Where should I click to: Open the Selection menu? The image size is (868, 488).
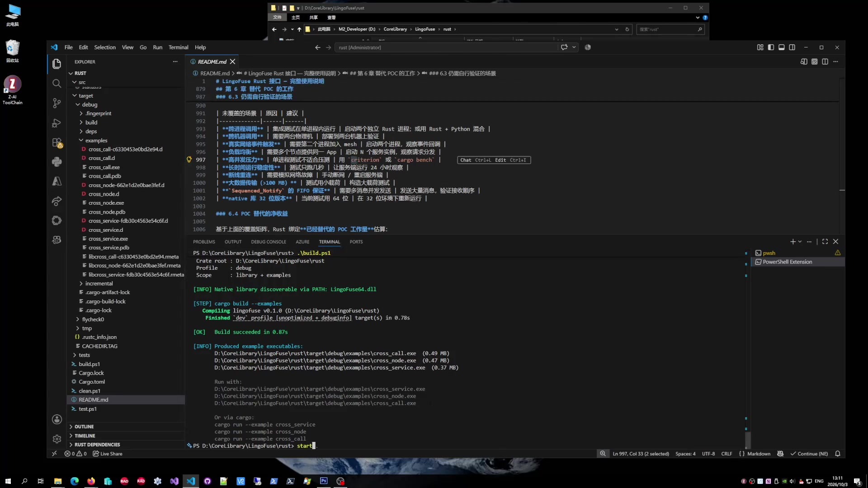coord(105,47)
